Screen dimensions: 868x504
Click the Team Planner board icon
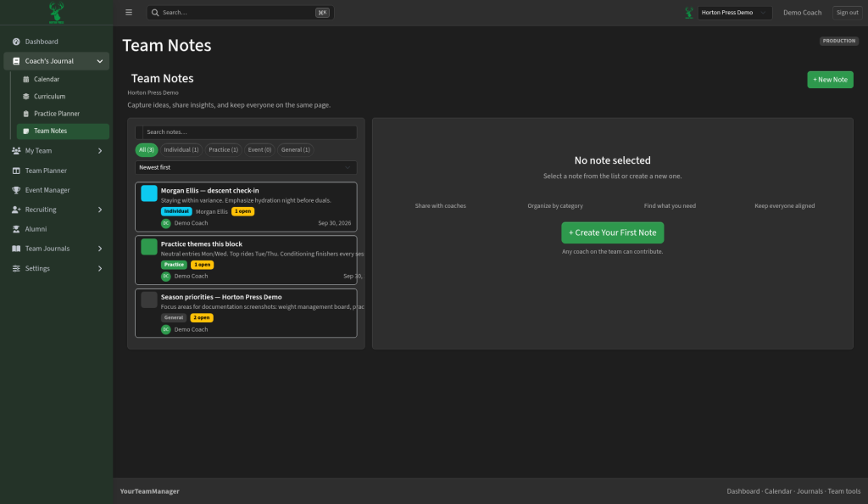click(16, 171)
